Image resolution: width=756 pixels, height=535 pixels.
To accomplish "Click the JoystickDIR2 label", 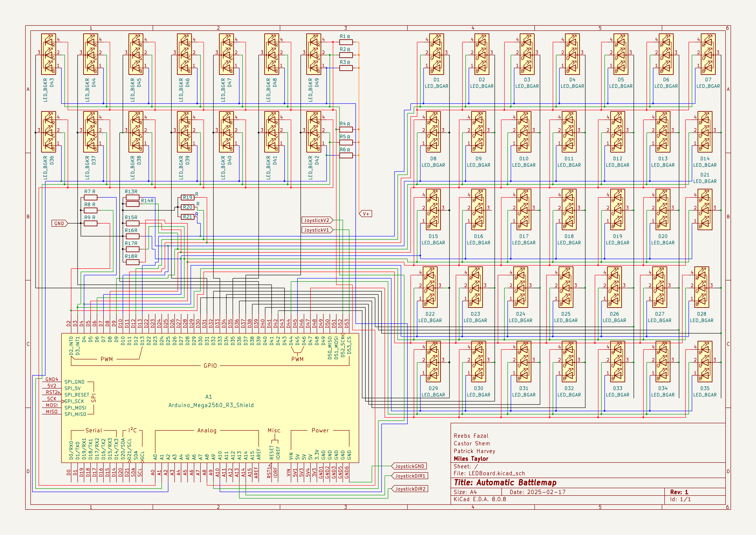I will (x=410, y=489).
